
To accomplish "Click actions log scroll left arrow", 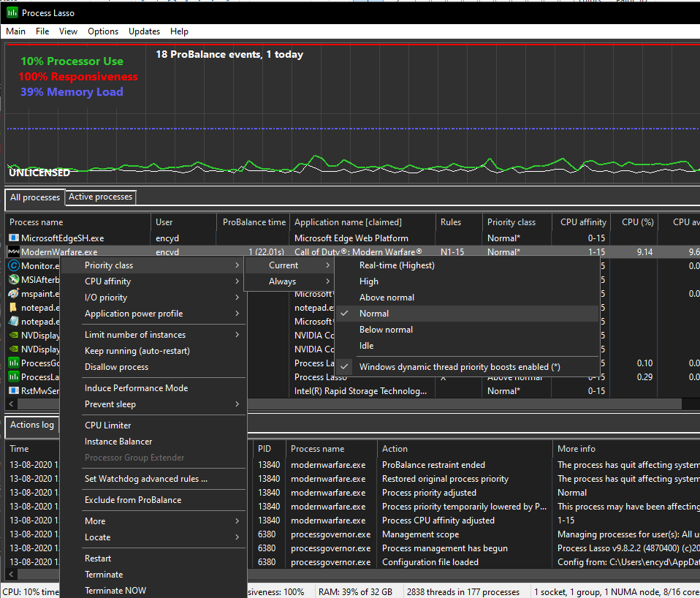I will coord(11,575).
